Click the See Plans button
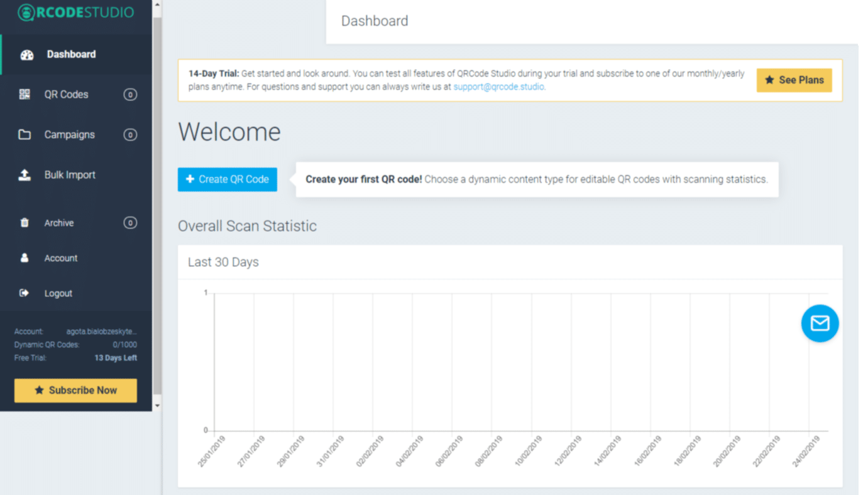This screenshot has height=495, width=868. (794, 80)
